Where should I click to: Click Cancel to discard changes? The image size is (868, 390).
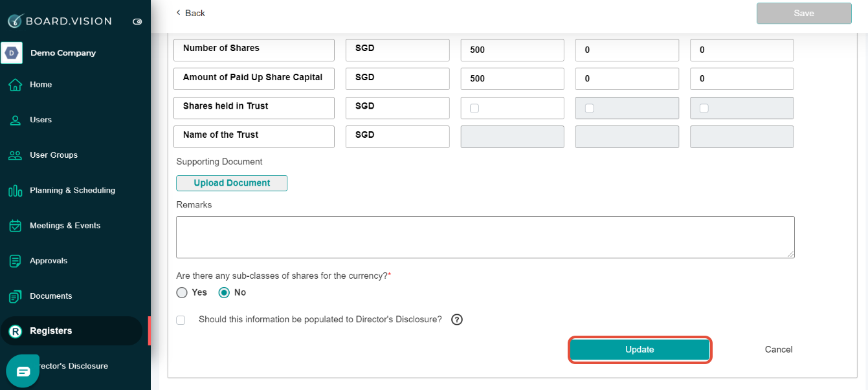778,349
